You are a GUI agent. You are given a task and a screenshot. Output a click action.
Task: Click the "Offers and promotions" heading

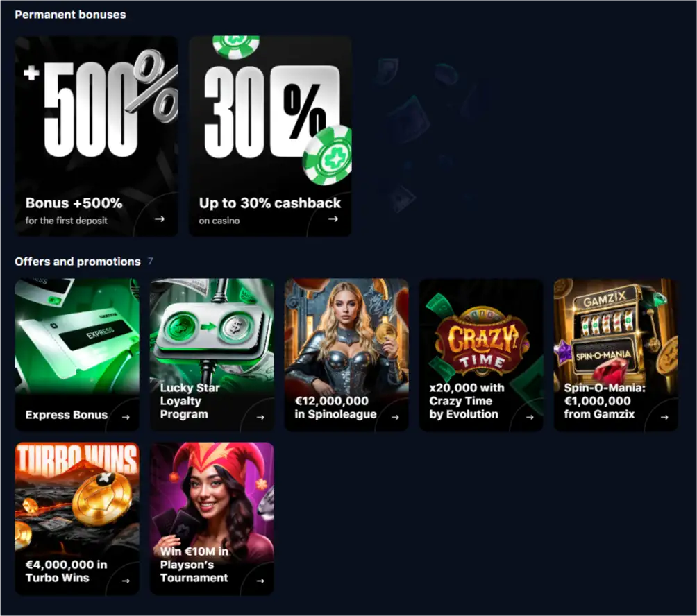point(78,262)
